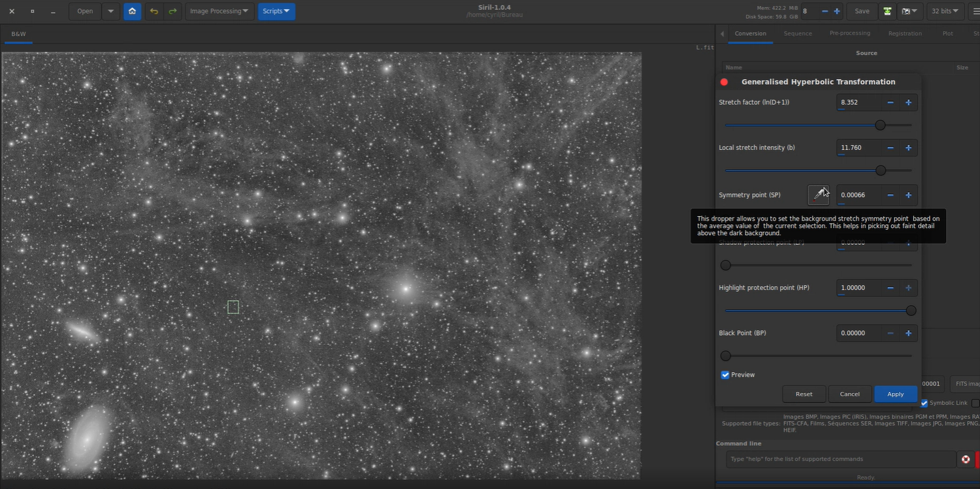
Task: Open the 32 bits depth dropdown
Action: [946, 11]
